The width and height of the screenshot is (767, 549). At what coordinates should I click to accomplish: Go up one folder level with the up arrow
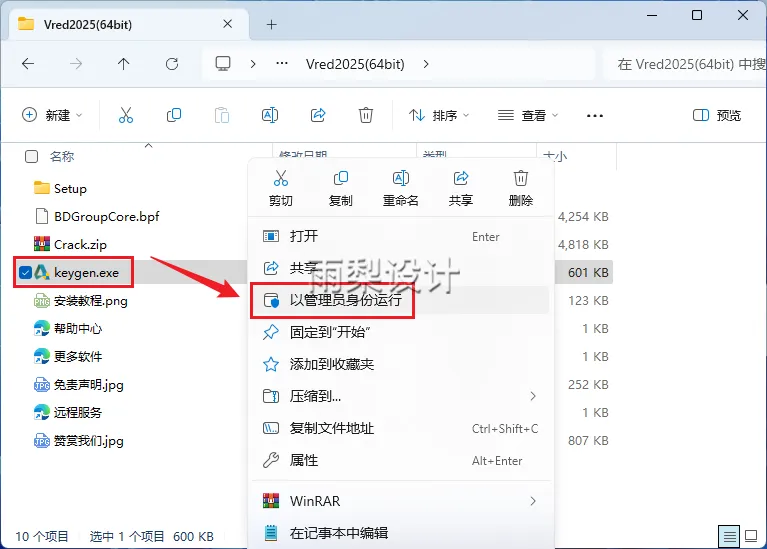click(x=123, y=64)
